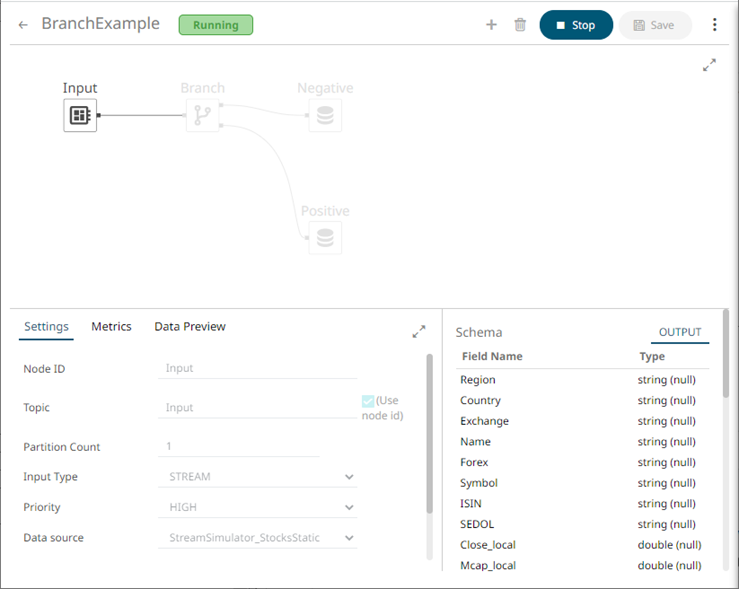Toggle the Use node id checkbox
This screenshot has width=739, height=589.
368,401
